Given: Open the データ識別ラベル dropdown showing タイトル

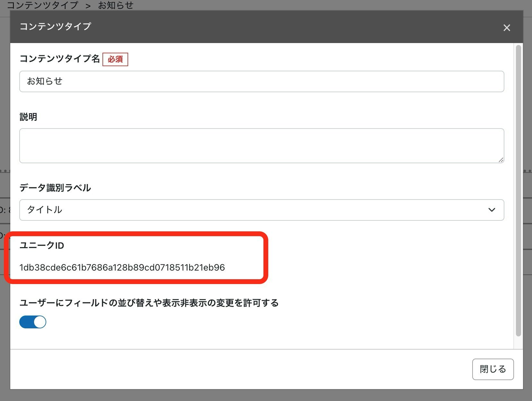Looking at the screenshot, I should 262,210.
